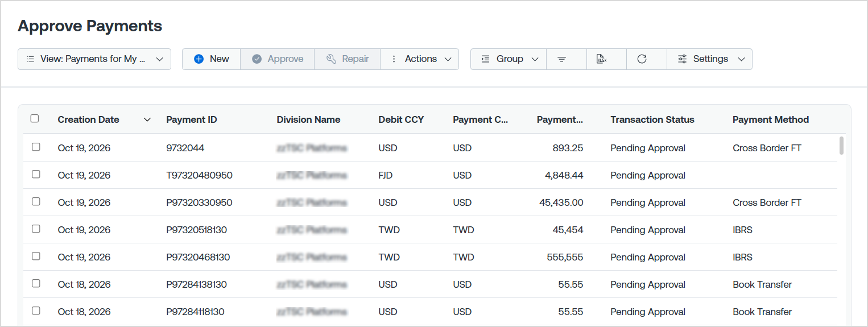This screenshot has height=327, width=868.
Task: Click the Payment Method column header
Action: click(771, 120)
